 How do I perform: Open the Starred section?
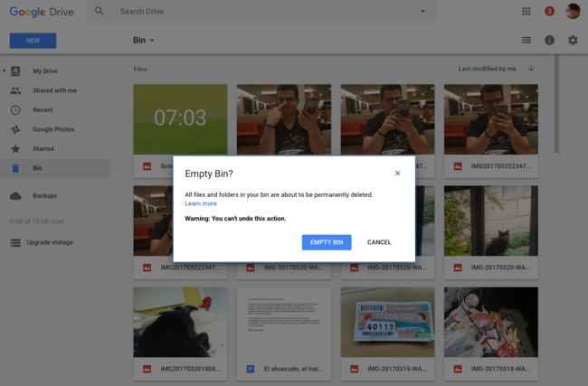point(43,149)
